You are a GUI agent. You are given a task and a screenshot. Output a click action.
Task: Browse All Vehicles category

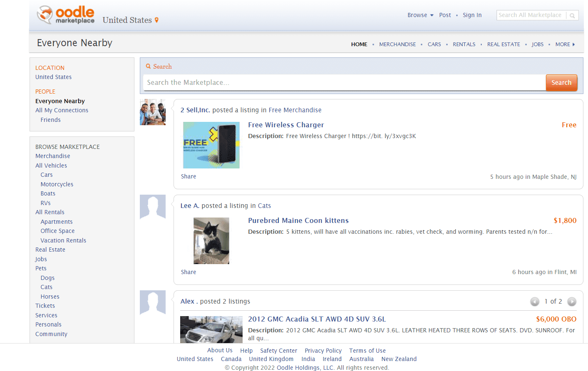point(51,166)
